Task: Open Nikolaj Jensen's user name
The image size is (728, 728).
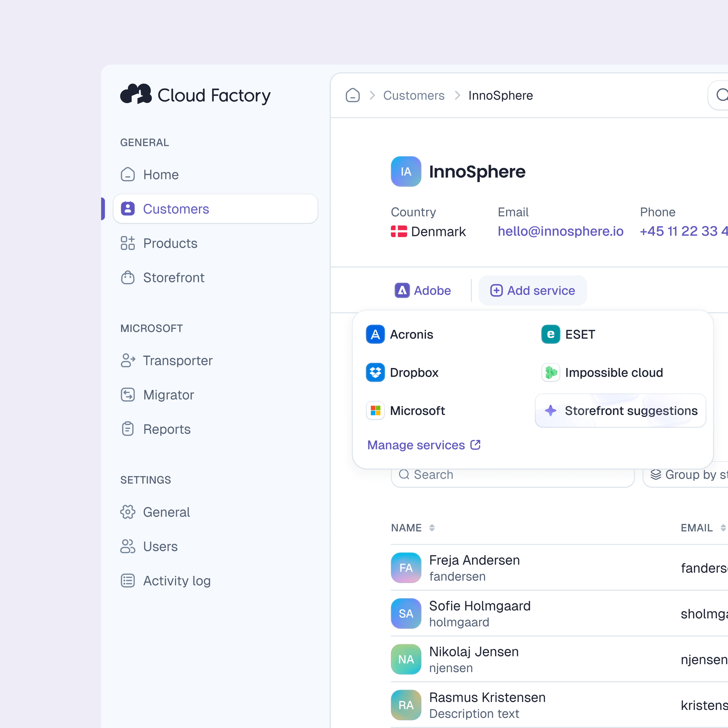Action: coord(474,652)
